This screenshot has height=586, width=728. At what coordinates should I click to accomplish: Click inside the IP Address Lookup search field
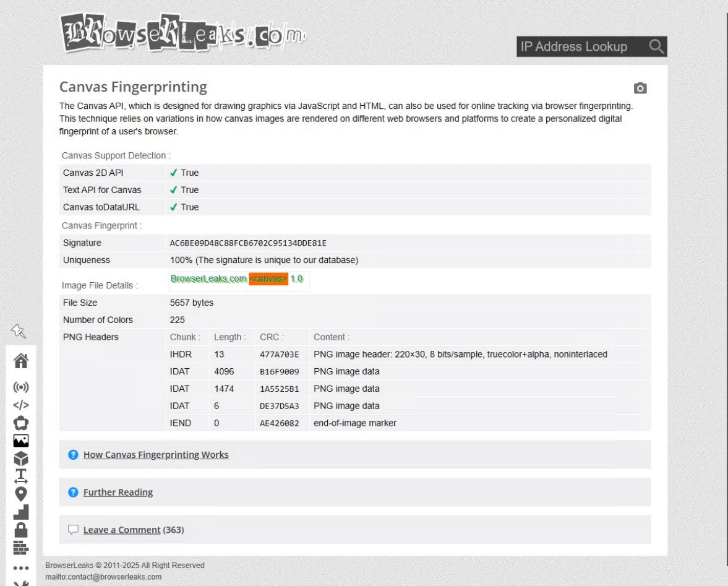(x=575, y=46)
